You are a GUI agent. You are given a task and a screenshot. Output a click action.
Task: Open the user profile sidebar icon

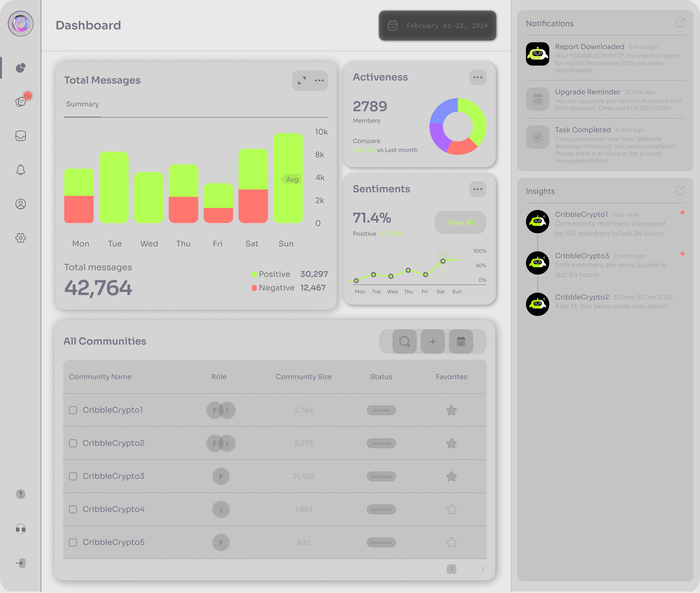21,204
